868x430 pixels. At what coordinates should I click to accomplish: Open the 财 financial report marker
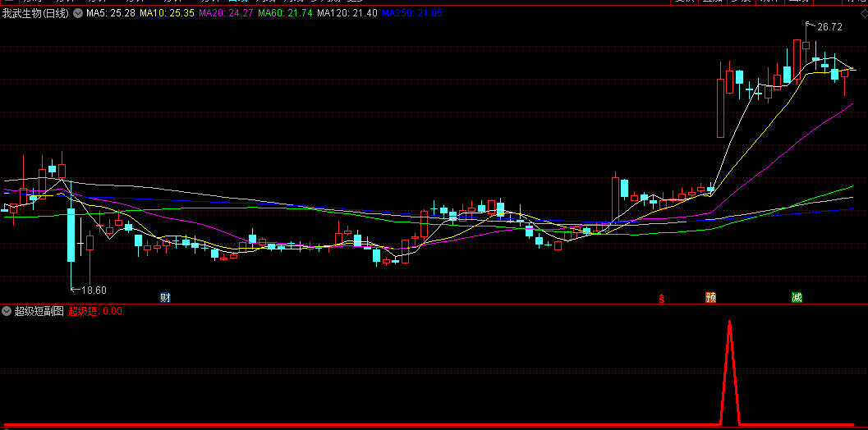165,298
